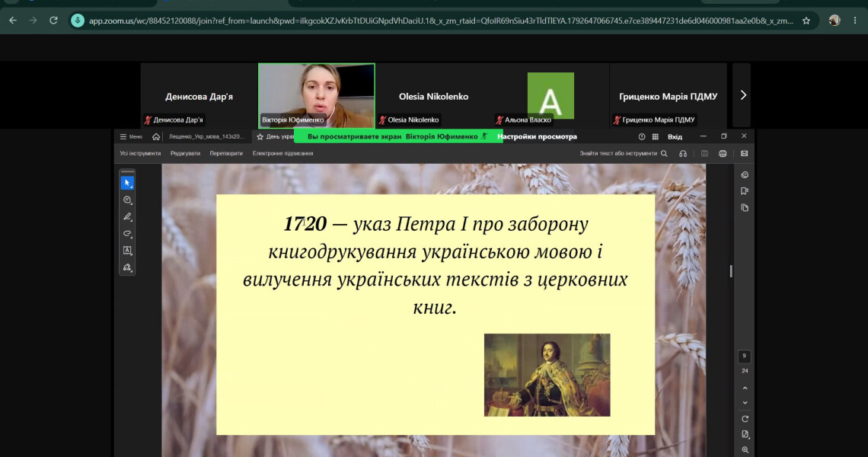Click the screen sharing green notification bar

point(398,136)
